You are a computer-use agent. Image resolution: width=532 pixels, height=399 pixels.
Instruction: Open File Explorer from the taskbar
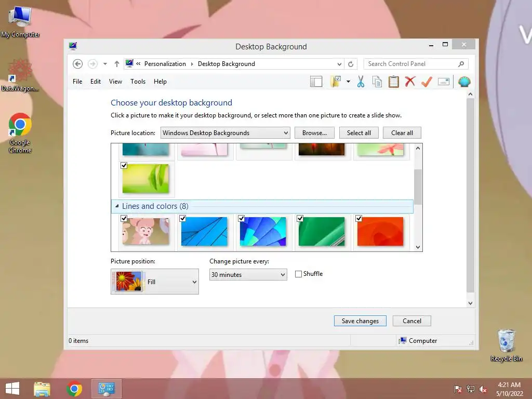pyautogui.click(x=42, y=389)
